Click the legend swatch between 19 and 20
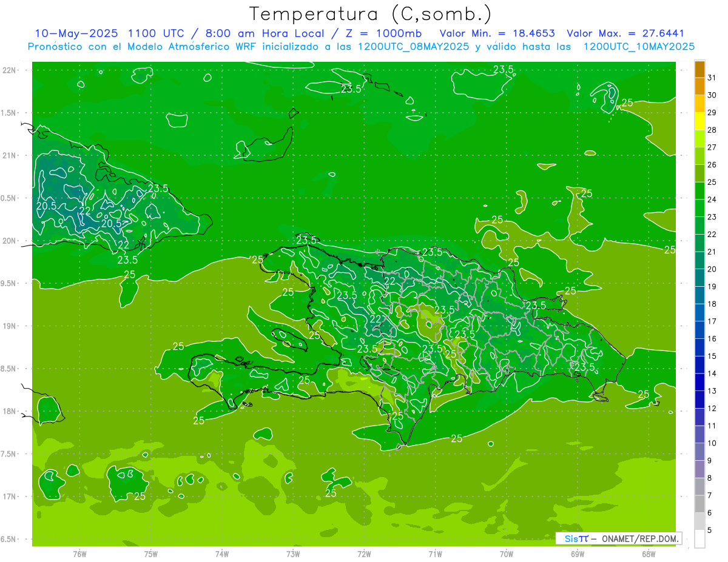The width and height of the screenshot is (728, 562). coord(699,278)
